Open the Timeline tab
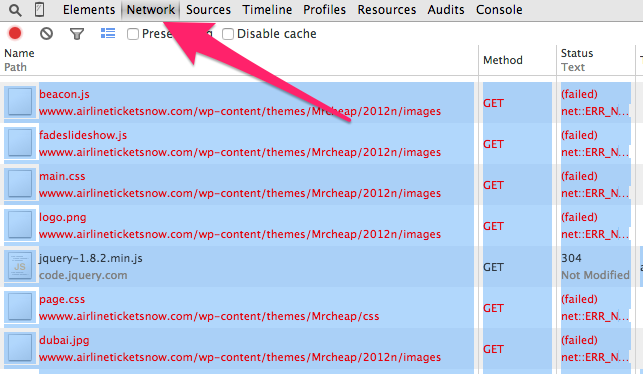The width and height of the screenshot is (643, 374). 267,9
